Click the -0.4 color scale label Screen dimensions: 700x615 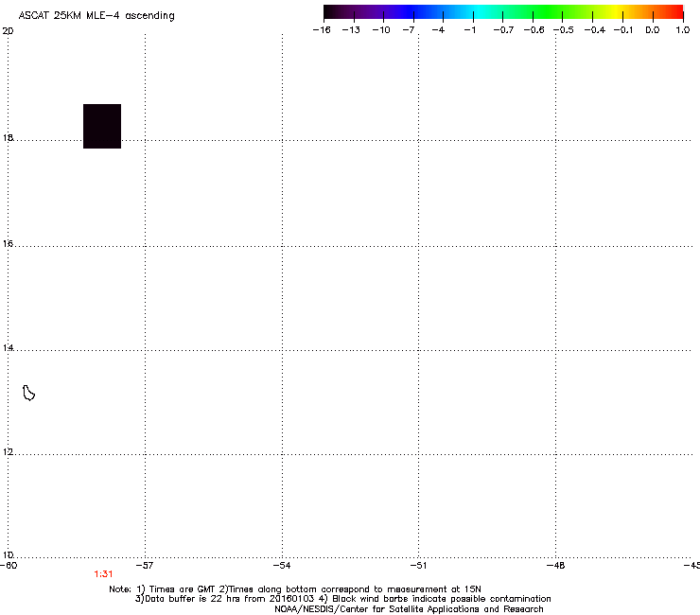(595, 30)
